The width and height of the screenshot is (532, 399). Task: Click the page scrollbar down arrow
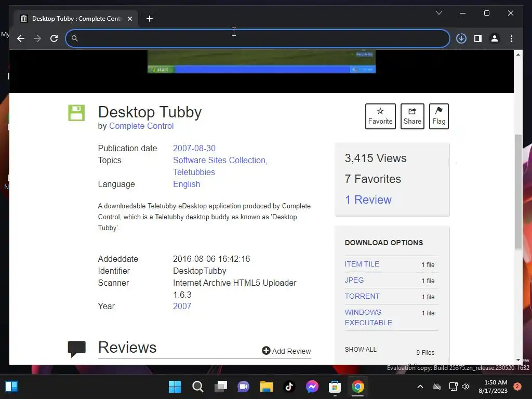(518, 360)
